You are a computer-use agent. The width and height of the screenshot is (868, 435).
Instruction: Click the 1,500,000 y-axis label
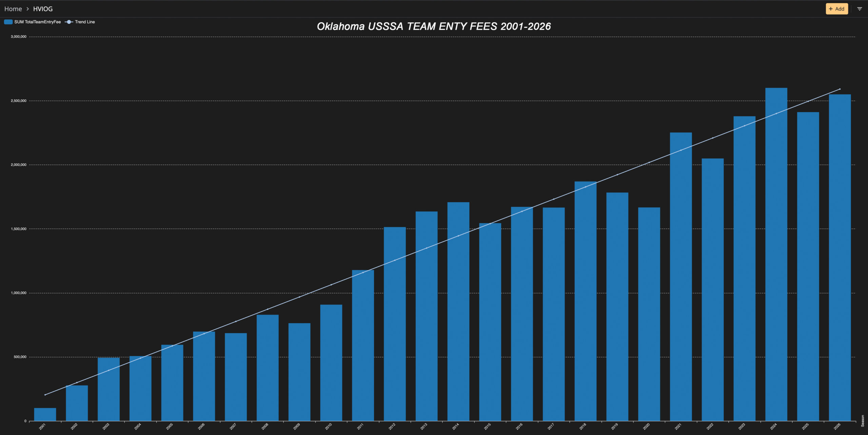[x=19, y=229]
